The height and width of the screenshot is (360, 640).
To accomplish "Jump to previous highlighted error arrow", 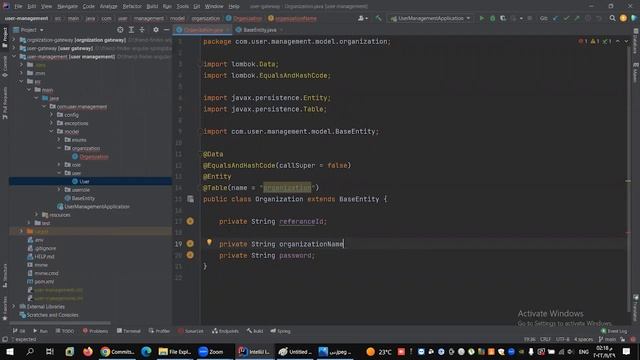I will tap(618, 41).
